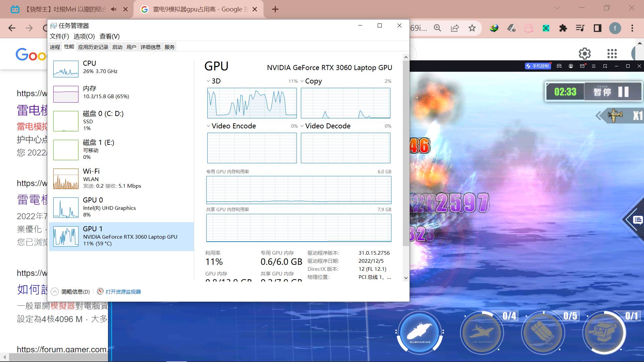644x362 pixels.
Task: Call Air Support skill icon
Action: 482,333
